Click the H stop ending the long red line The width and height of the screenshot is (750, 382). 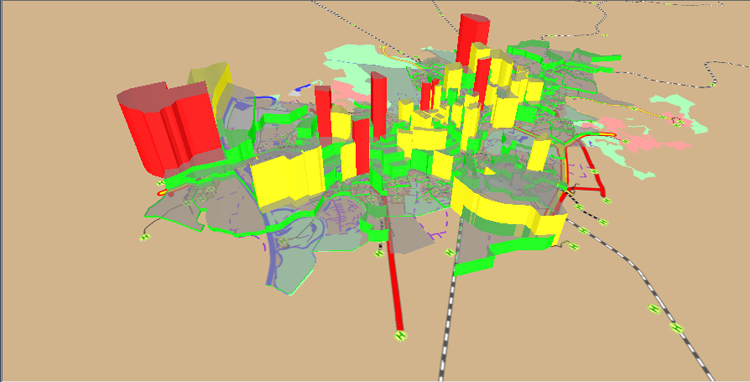[400, 336]
